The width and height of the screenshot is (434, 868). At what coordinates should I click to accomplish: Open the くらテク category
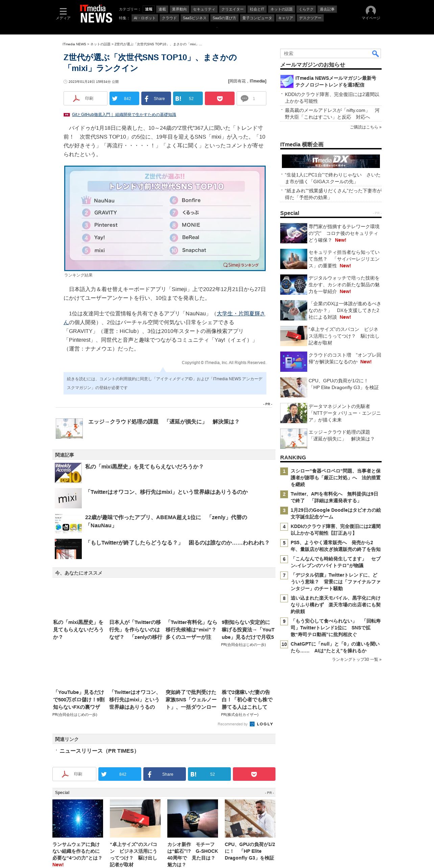(306, 9)
